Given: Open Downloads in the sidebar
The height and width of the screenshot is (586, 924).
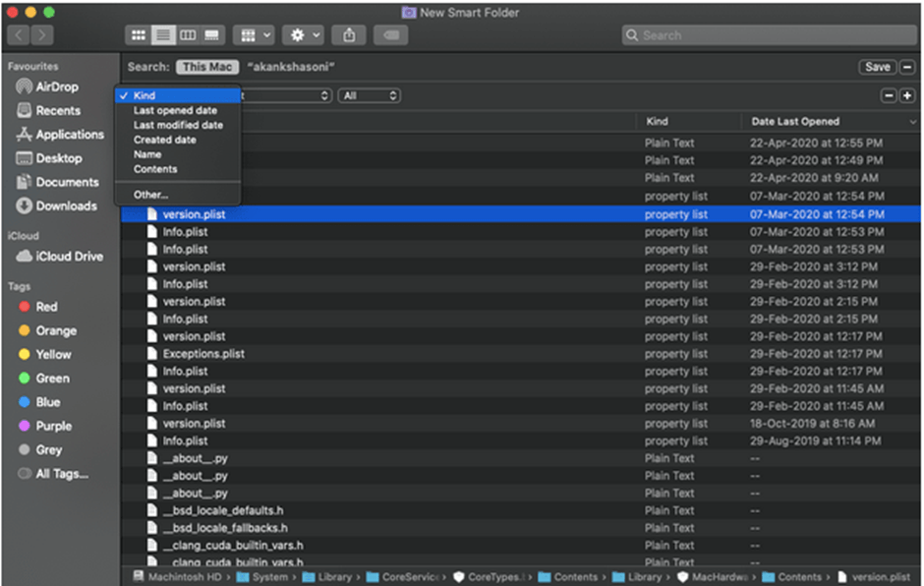Looking at the screenshot, I should [57, 205].
